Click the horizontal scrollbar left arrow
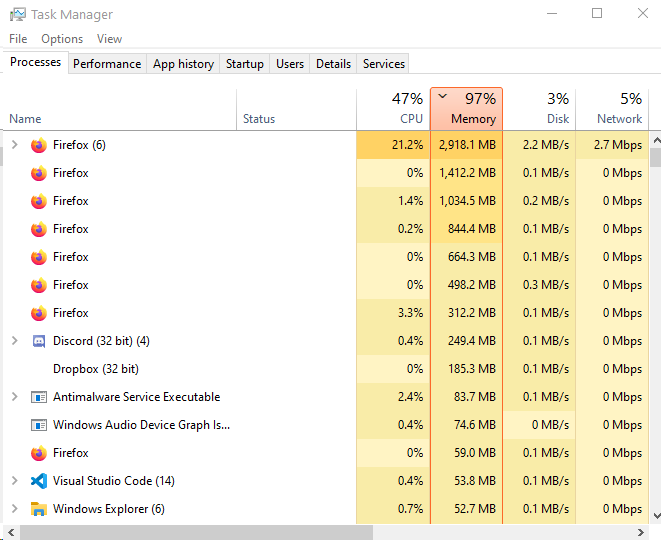 point(11,532)
